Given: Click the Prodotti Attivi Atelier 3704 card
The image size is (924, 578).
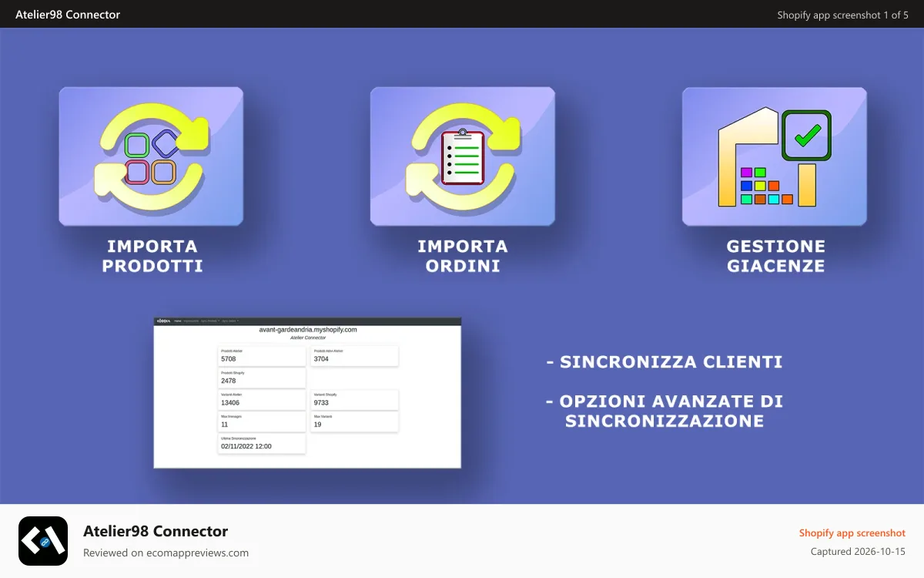Looking at the screenshot, I should coord(354,356).
